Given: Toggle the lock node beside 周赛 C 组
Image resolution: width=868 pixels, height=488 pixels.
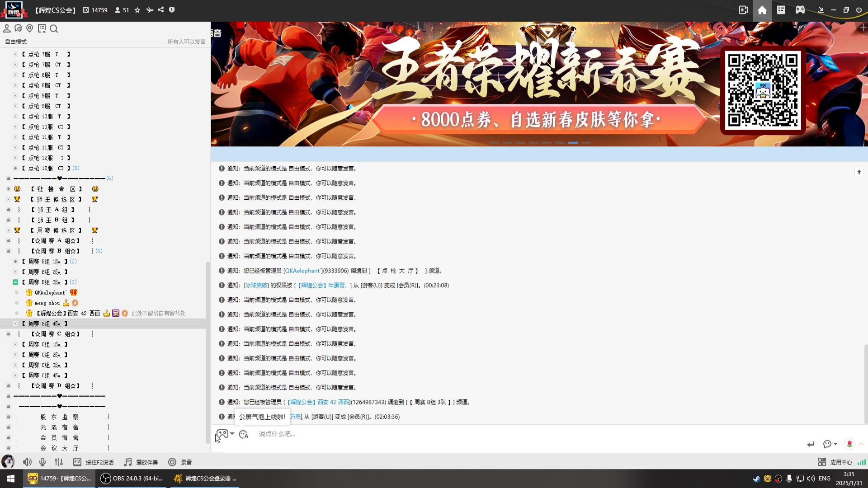Looking at the screenshot, I should point(9,334).
